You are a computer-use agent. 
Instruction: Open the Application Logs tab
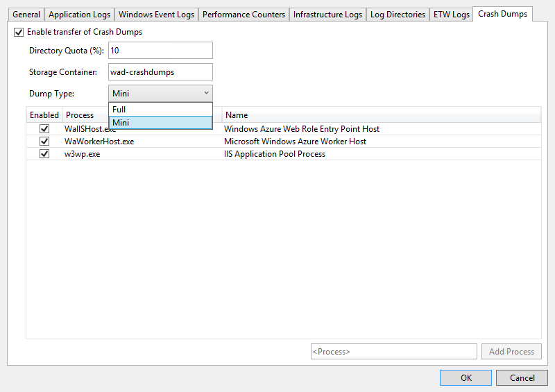pos(79,15)
